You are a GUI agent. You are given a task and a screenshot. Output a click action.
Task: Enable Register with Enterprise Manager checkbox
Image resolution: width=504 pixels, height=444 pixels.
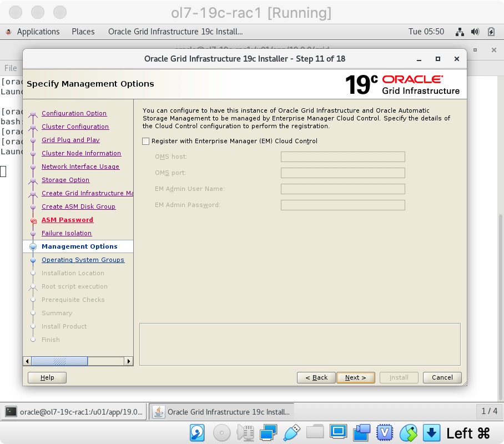tap(146, 142)
